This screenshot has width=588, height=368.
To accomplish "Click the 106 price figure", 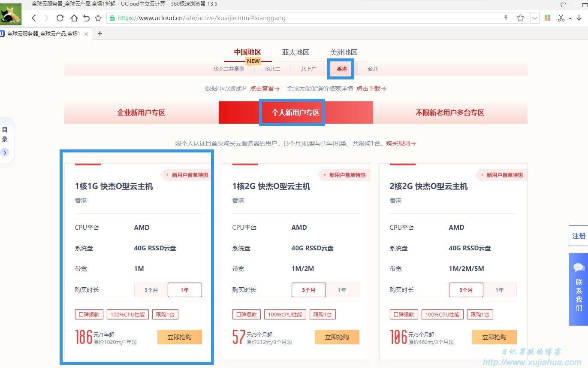I will tap(398, 338).
